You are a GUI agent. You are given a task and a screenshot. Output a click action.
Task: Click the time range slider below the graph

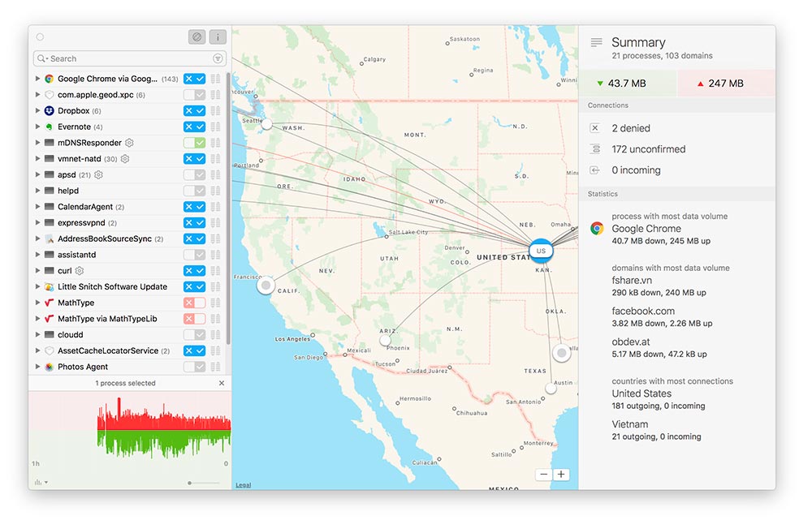204,483
